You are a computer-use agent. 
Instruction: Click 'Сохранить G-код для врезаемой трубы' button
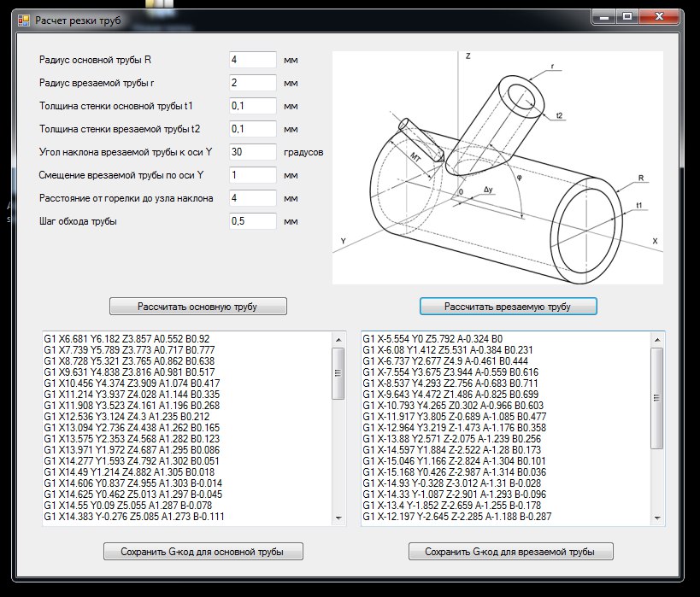click(511, 552)
